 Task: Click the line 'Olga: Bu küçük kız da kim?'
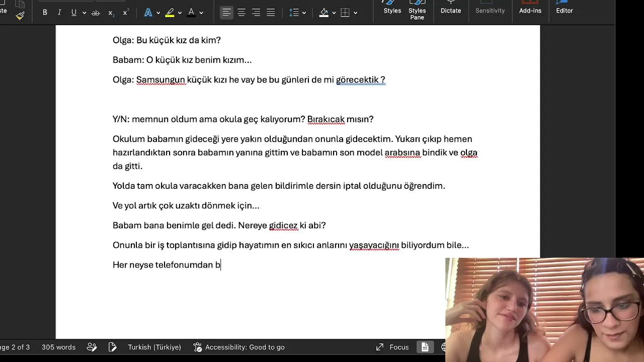click(167, 40)
